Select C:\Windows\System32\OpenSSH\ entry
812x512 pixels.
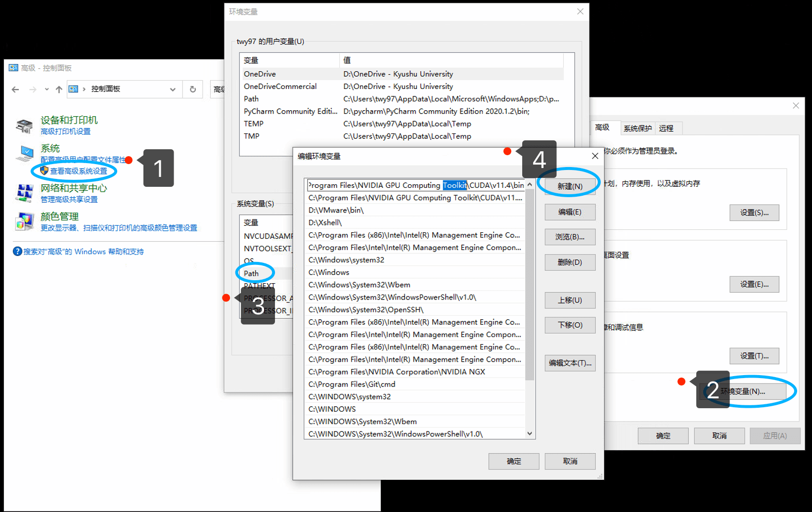(415, 309)
